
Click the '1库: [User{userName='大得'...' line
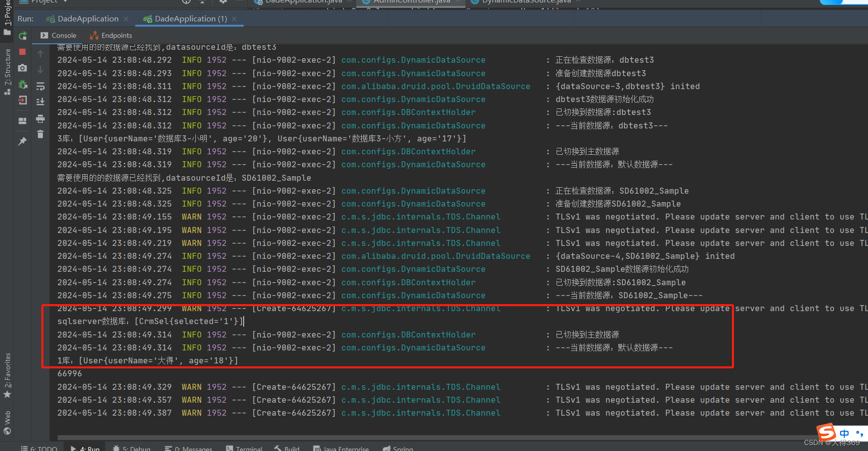pyautogui.click(x=147, y=361)
